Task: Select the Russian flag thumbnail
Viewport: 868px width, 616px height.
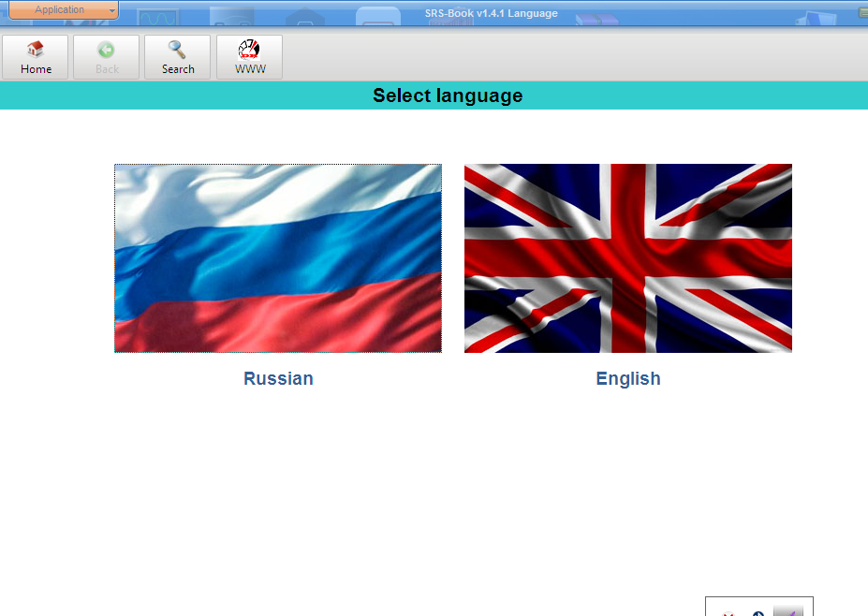Action: click(277, 257)
